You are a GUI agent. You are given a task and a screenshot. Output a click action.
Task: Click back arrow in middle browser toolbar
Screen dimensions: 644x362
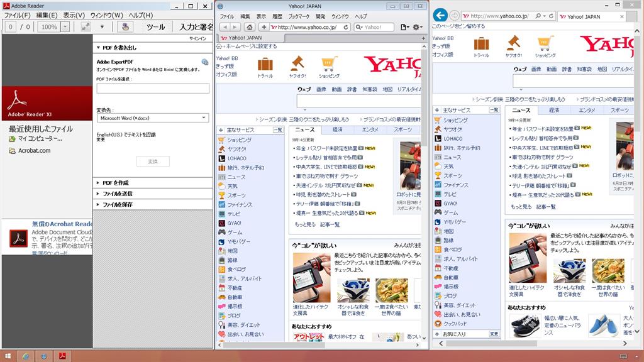[x=225, y=27]
